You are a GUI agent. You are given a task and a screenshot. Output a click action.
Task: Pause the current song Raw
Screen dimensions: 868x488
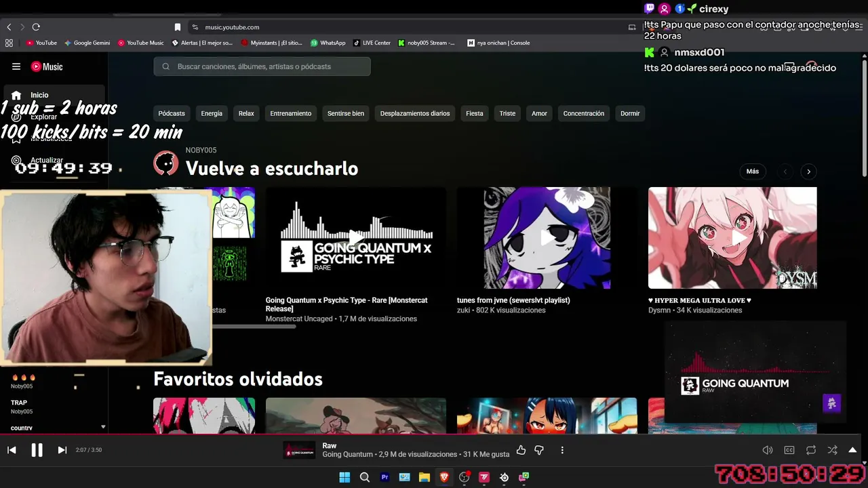[x=37, y=450]
